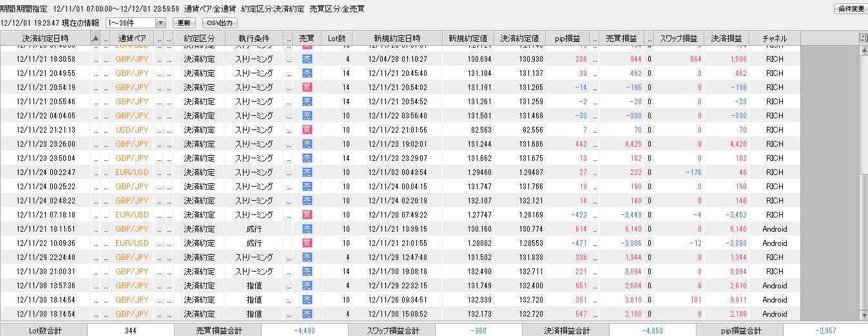Click the 条件変更 button

click(851, 8)
